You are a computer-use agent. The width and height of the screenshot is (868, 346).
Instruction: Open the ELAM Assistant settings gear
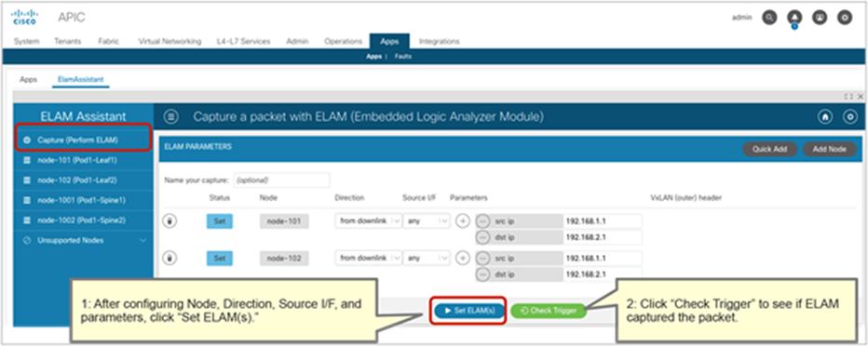pos(849,117)
